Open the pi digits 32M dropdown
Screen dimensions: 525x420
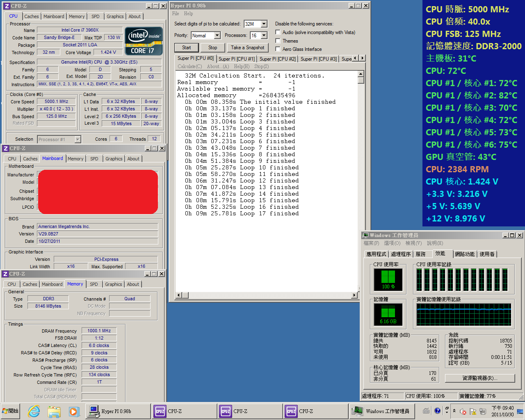click(x=264, y=24)
